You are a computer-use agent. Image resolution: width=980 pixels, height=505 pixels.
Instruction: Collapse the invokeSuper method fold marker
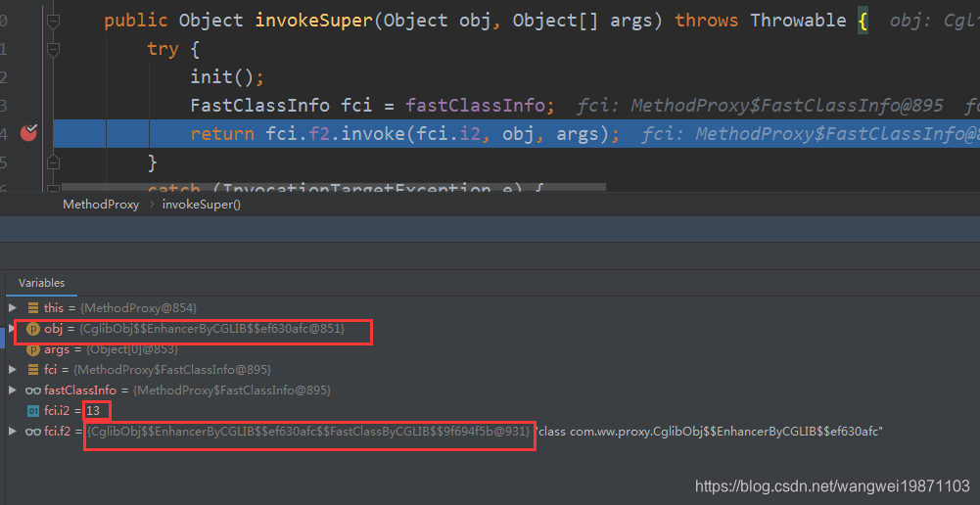pyautogui.click(x=53, y=22)
